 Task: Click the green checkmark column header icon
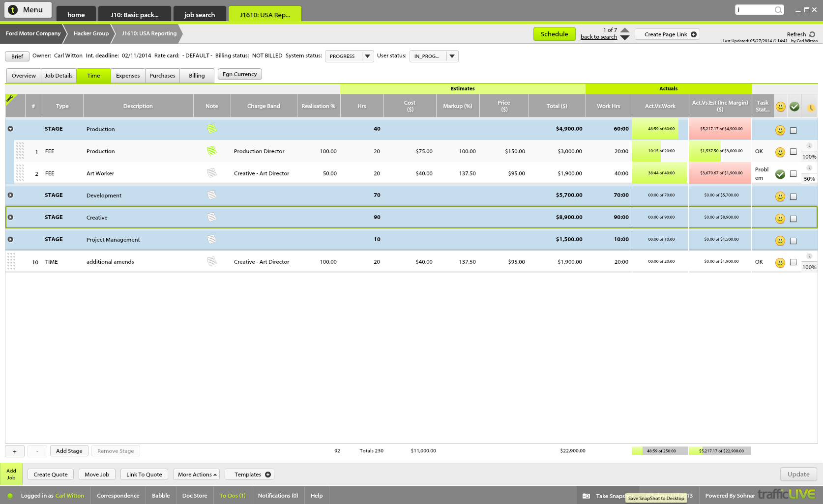[794, 107]
